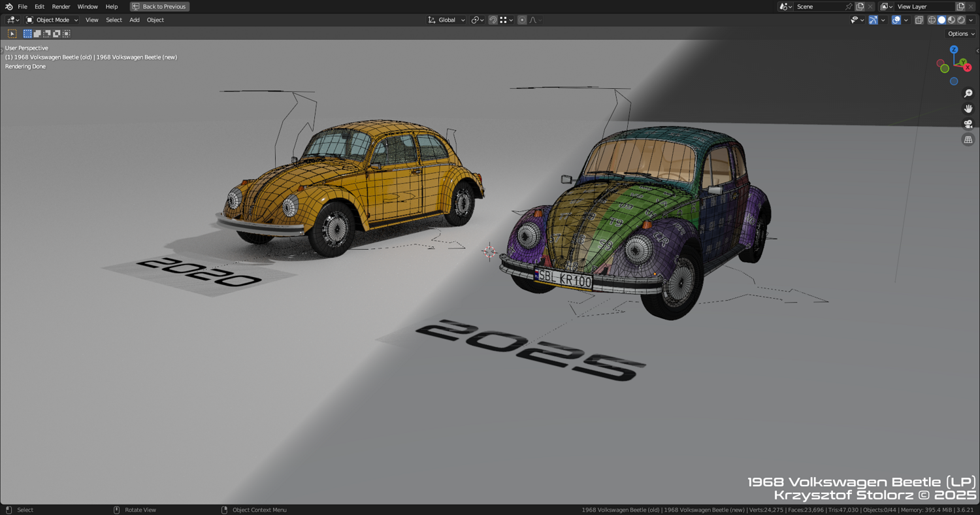This screenshot has height=515, width=980.
Task: Toggle the Scene pin icon
Action: pyautogui.click(x=849, y=7)
